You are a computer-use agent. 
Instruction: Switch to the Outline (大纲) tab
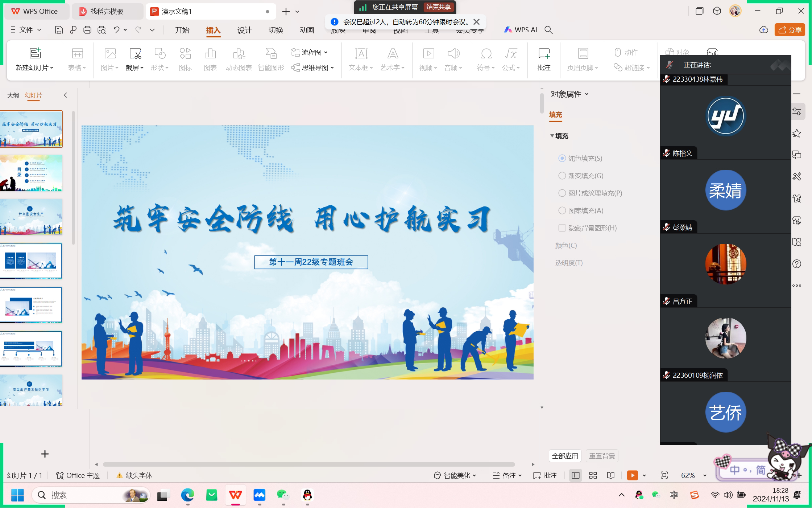click(13, 95)
